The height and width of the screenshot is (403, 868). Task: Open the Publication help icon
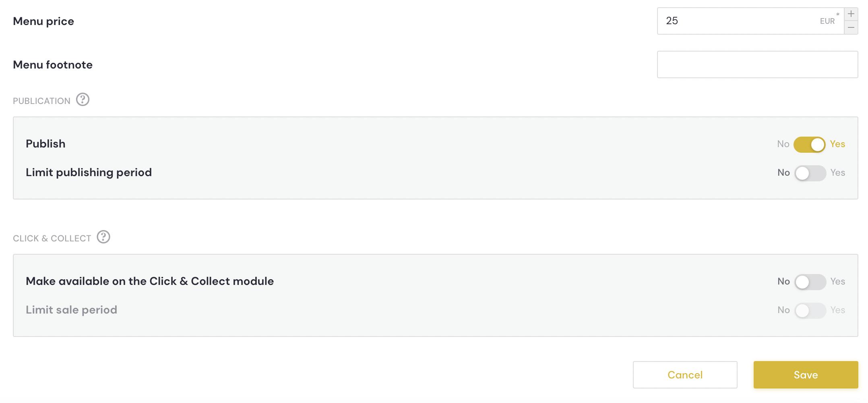[83, 100]
